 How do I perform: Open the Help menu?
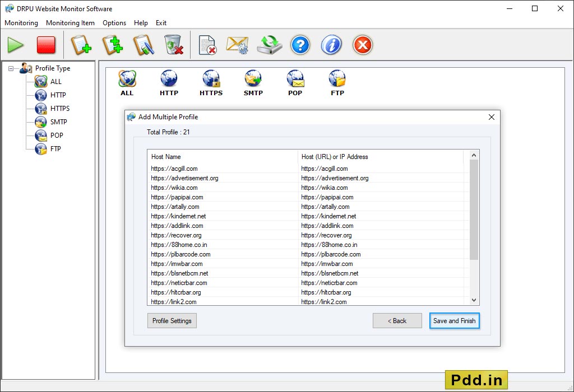point(141,22)
